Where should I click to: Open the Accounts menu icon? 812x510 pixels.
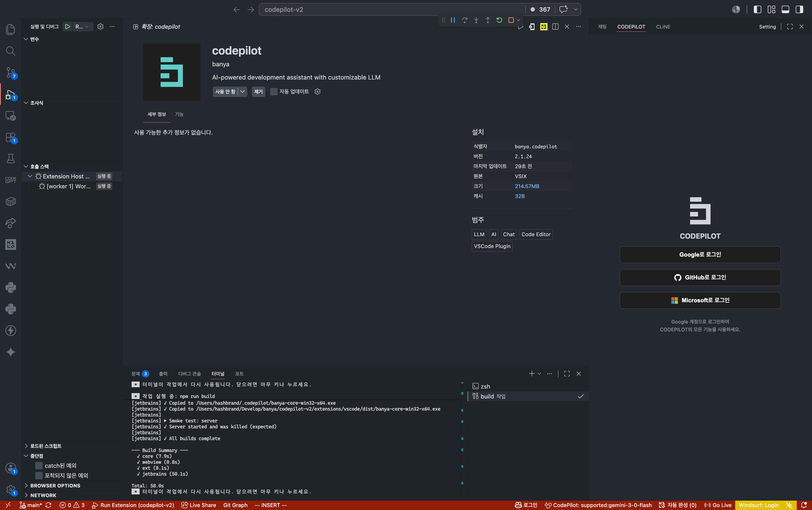(10, 468)
